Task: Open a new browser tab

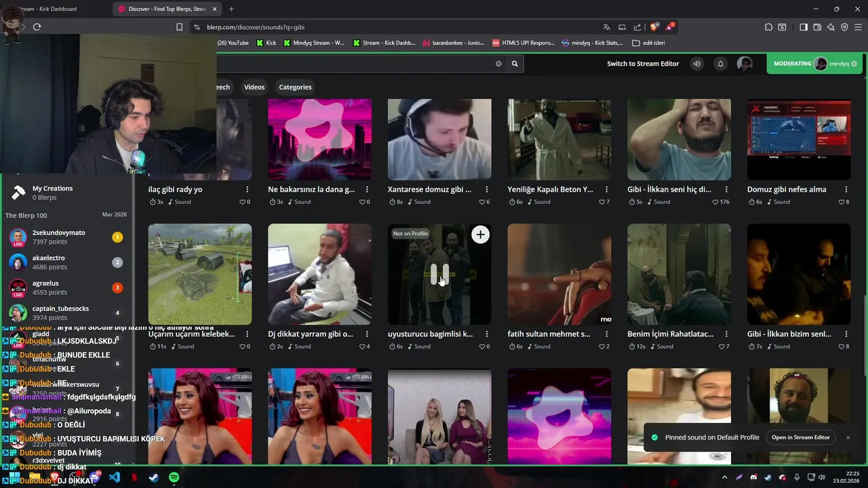Action: click(x=231, y=9)
